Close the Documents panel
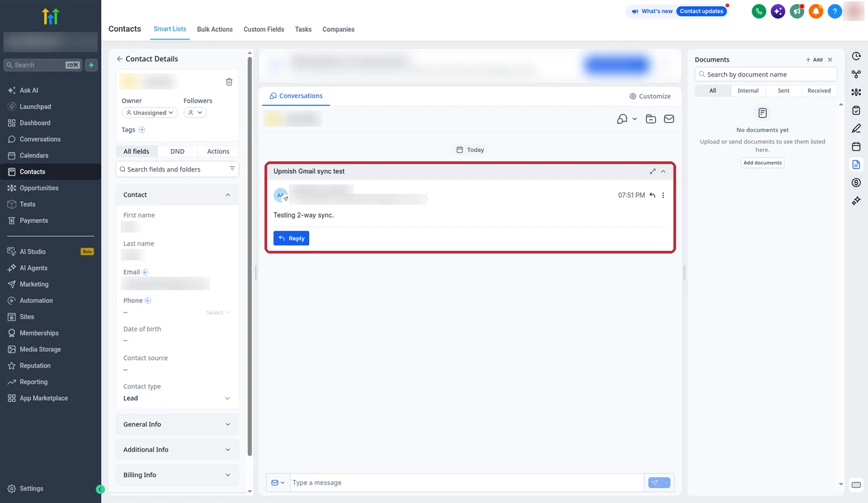Viewport: 868px width, 503px height. pyautogui.click(x=830, y=60)
